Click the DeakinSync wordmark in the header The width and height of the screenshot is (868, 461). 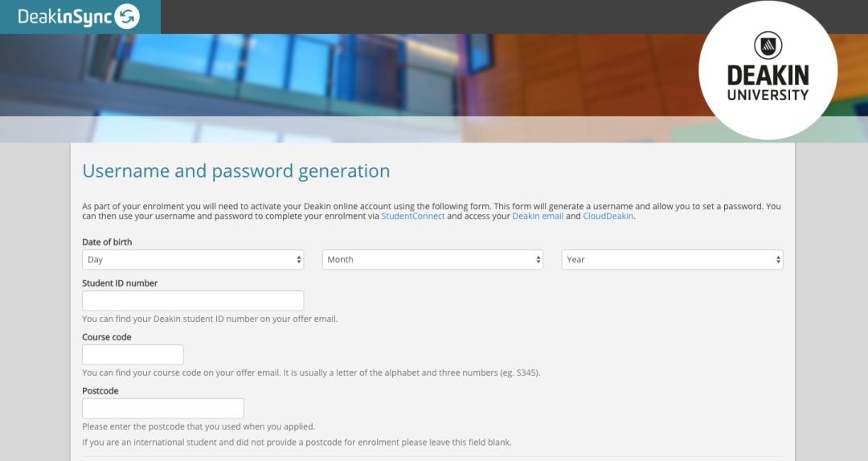coord(65,17)
